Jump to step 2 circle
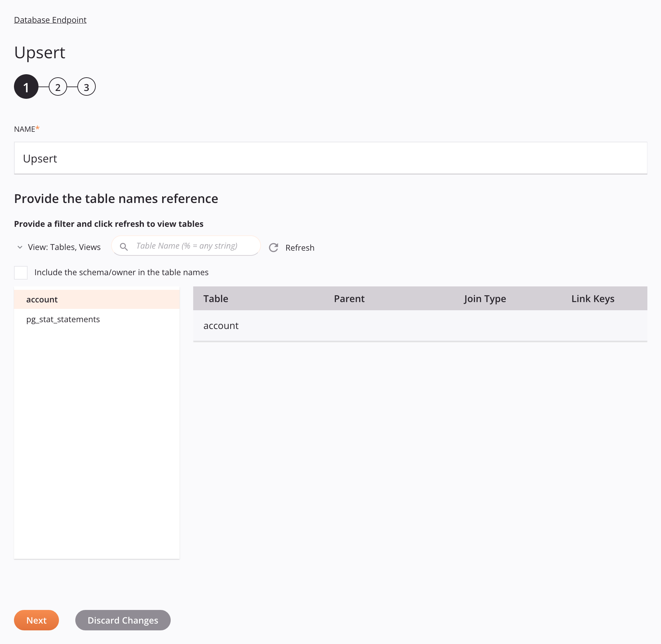This screenshot has width=661, height=644. (58, 87)
